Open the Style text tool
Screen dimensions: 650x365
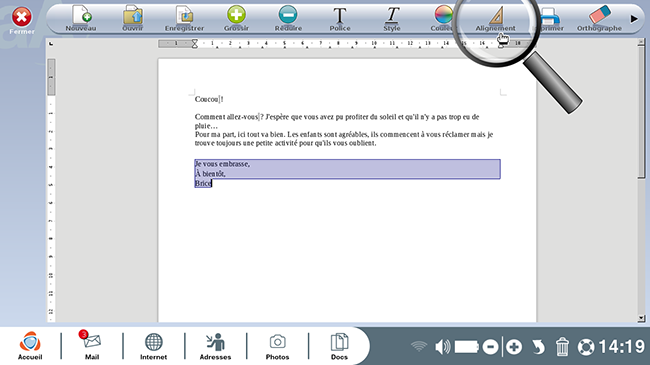pyautogui.click(x=392, y=19)
